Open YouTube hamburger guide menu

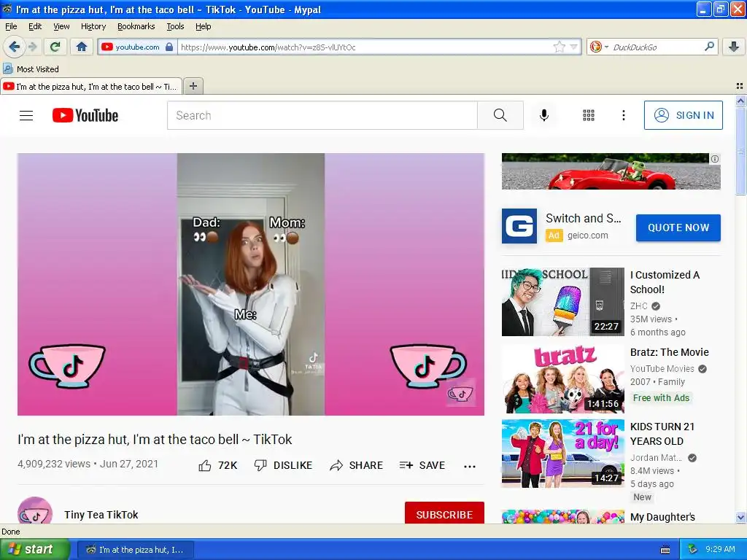(x=26, y=115)
